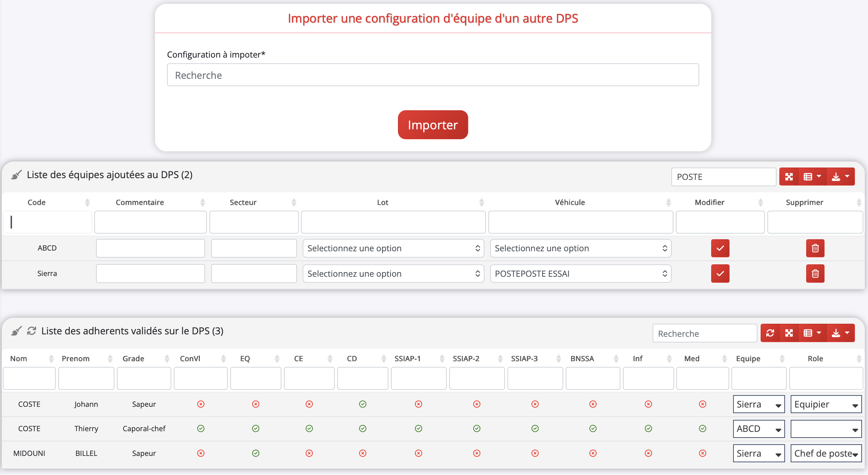This screenshot has height=475, width=868.
Task: Open the Lot dropdown for team ABCD
Action: [393, 248]
